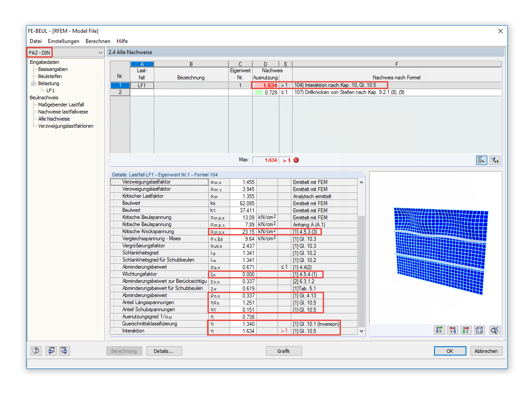532x399 pixels.
Task: Go to the previous input table
Action: point(51,351)
